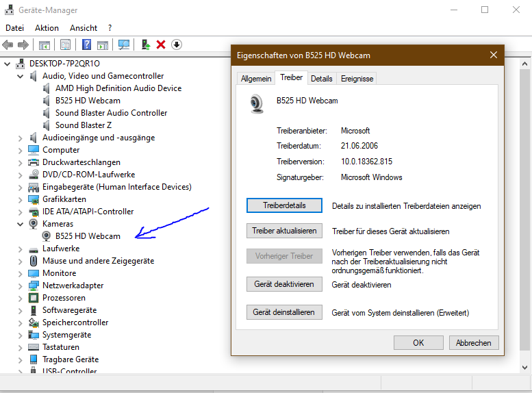Click the update driver toolbar icon
Screen dimensions: 532x393
146,45
